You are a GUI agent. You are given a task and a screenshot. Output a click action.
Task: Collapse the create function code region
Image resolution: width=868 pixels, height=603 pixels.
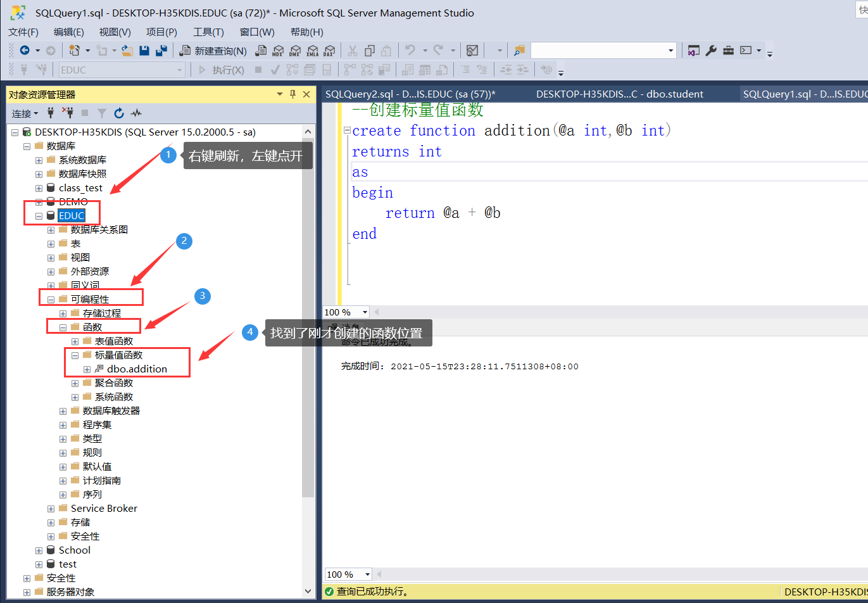click(346, 130)
